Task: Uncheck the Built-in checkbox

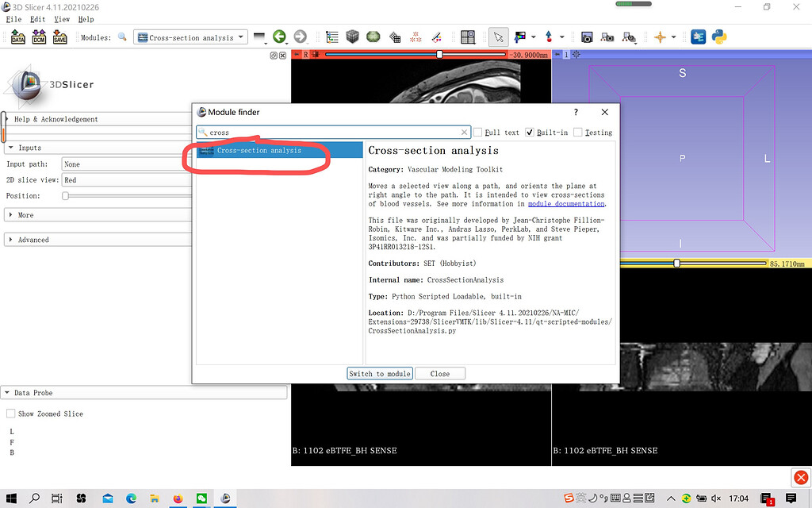Action: pos(529,133)
